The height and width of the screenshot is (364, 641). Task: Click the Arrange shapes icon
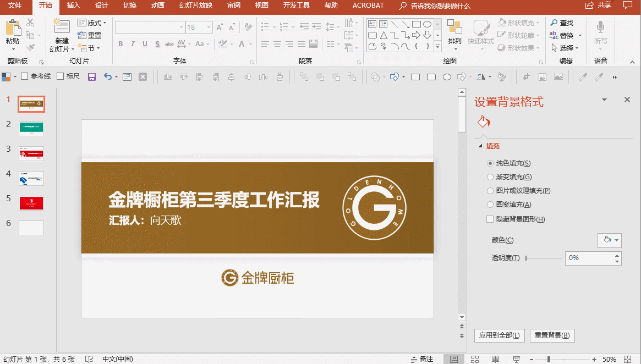454,29
